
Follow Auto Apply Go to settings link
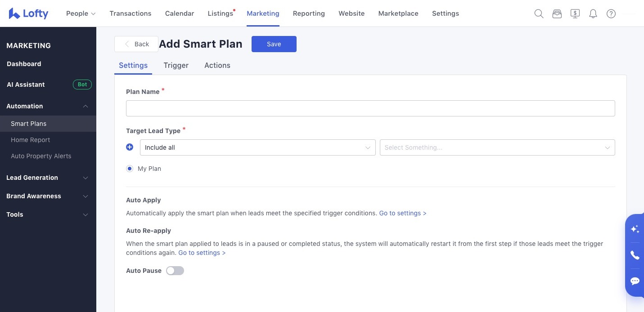pyautogui.click(x=403, y=213)
